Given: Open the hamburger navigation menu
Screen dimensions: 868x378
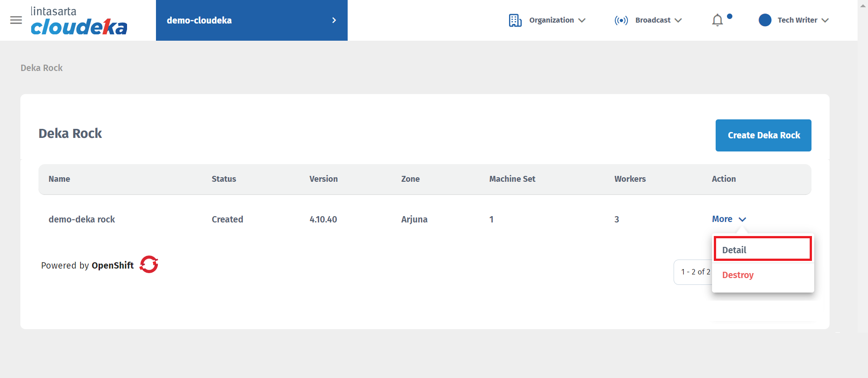Looking at the screenshot, I should pos(16,20).
